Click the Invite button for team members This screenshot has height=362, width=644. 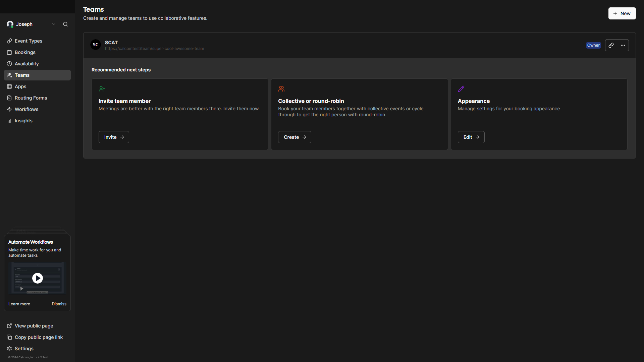(x=114, y=137)
